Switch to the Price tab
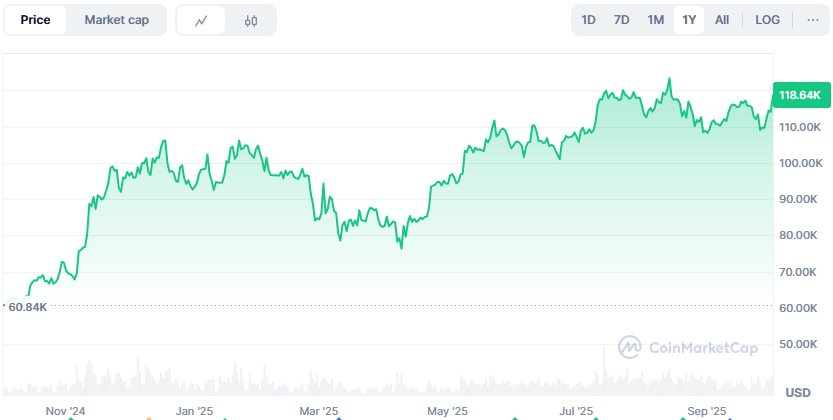Screen dimensions: 833x420 (35, 20)
